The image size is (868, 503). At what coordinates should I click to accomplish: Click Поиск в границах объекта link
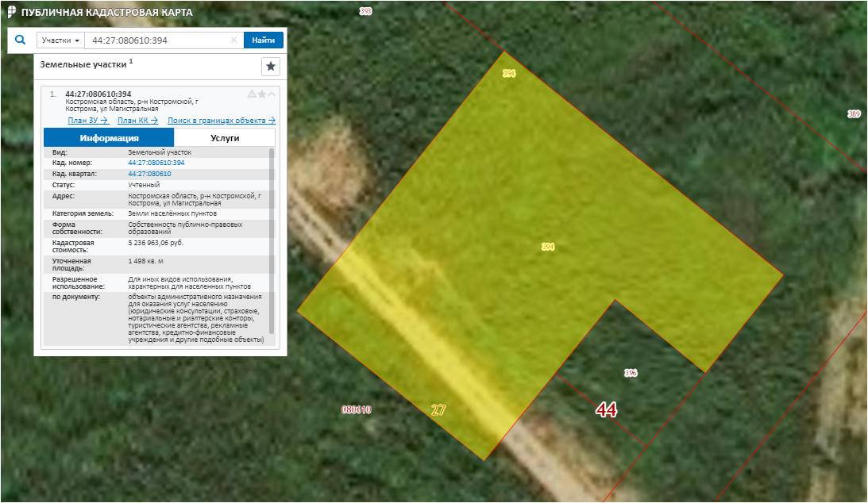click(x=221, y=121)
